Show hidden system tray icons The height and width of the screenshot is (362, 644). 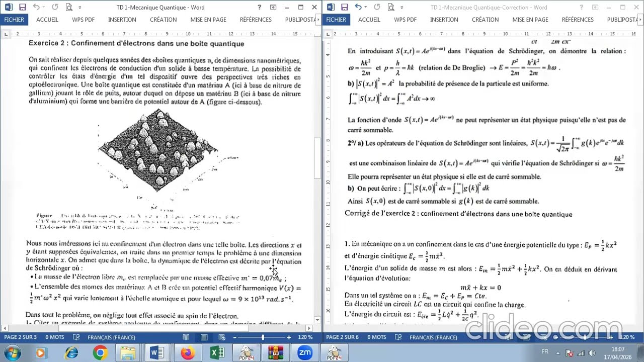[x=557, y=353]
